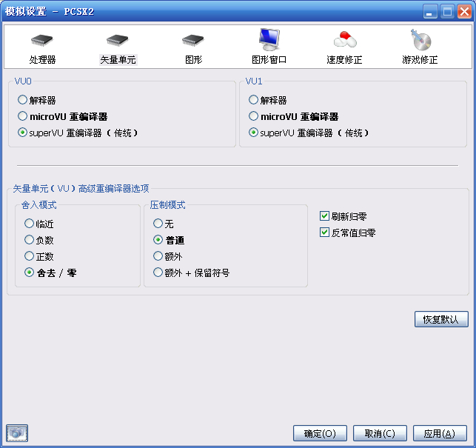Screen dimensions: 476x448
Task: Minimize the 模拟设置 window
Action: (430, 12)
